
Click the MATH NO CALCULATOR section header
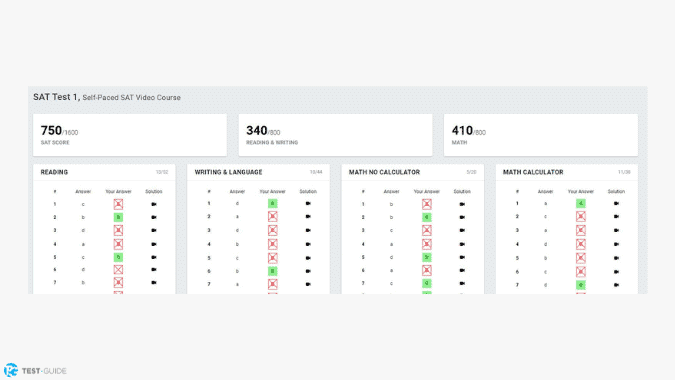coord(384,172)
